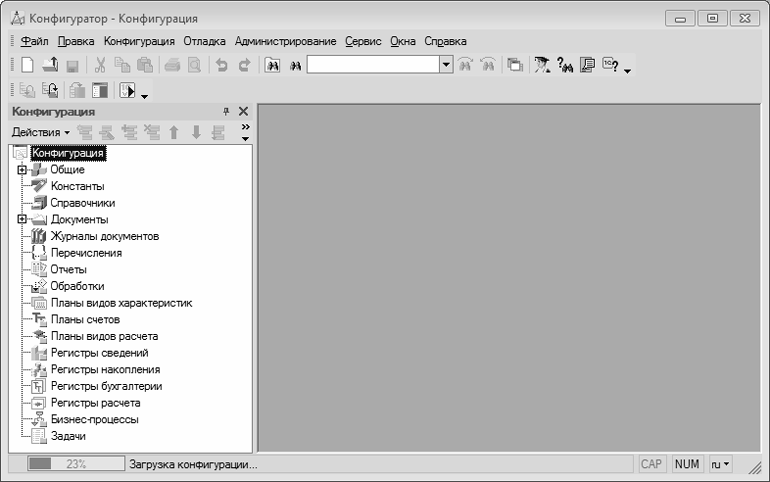Click the New document icon in toolbar
The width and height of the screenshot is (770, 482).
(x=28, y=65)
